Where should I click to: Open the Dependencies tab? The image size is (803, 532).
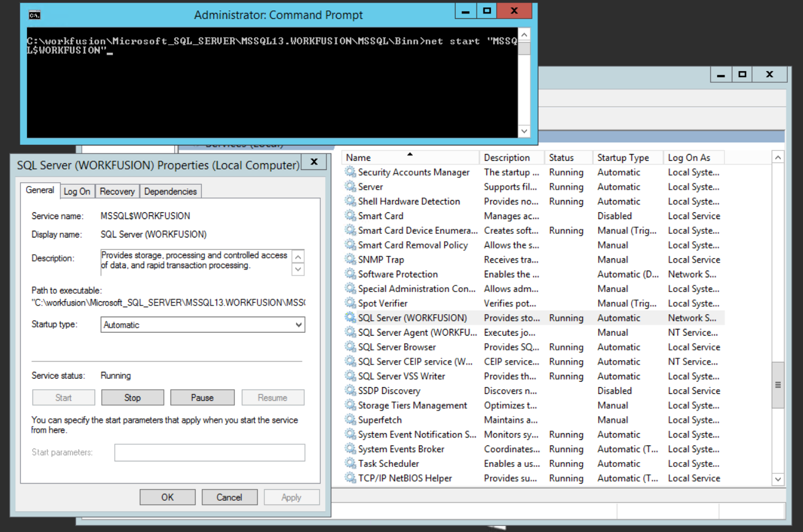171,191
